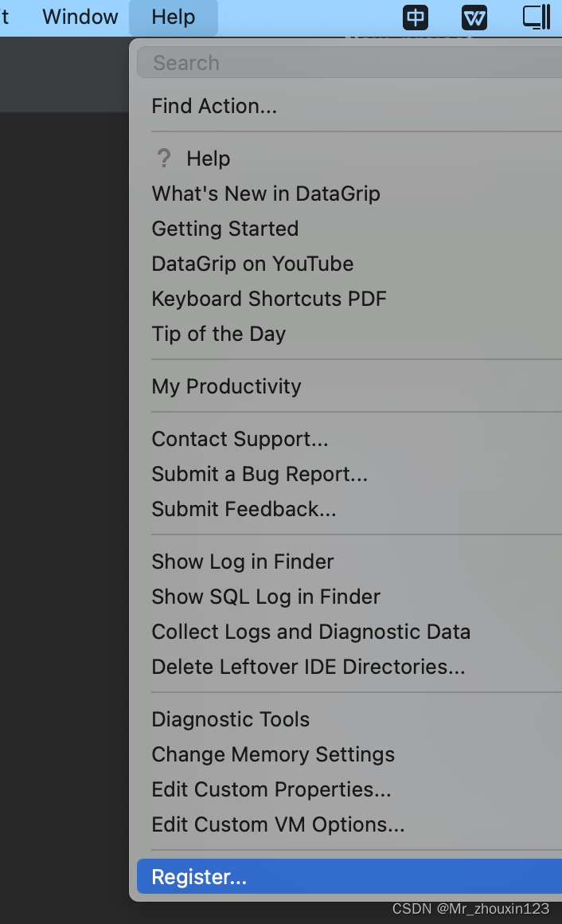The image size is (562, 924).
Task: Open the Window menu in menu bar
Action: 80,17
